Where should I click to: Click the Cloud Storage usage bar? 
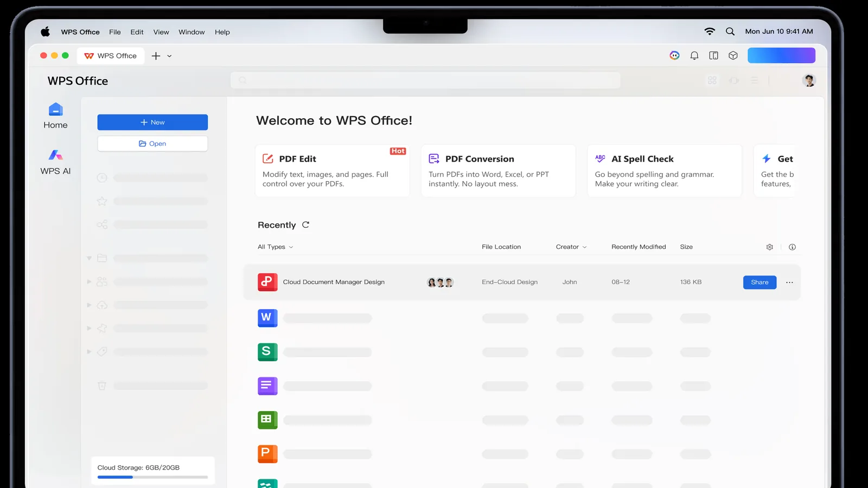pyautogui.click(x=152, y=477)
